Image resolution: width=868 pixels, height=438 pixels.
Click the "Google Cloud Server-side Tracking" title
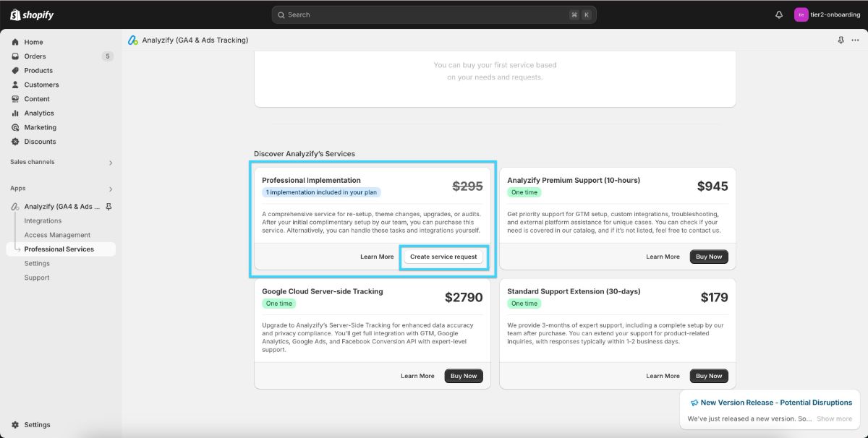[x=323, y=291]
